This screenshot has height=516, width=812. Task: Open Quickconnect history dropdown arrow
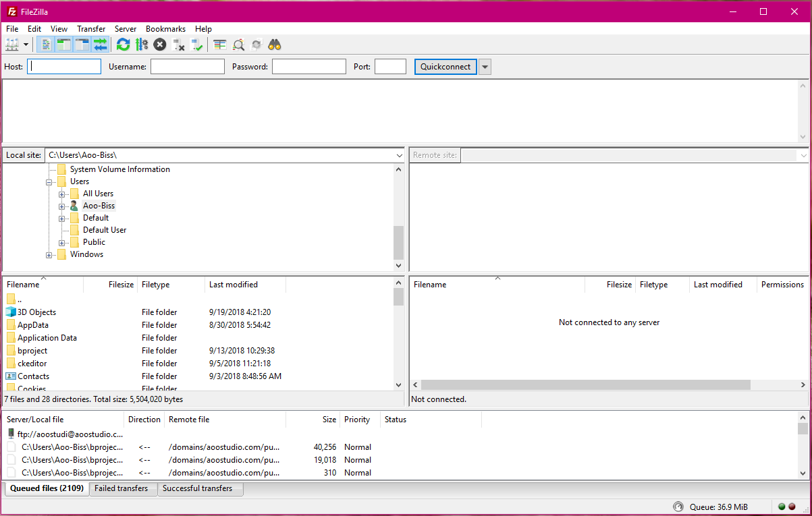click(485, 67)
